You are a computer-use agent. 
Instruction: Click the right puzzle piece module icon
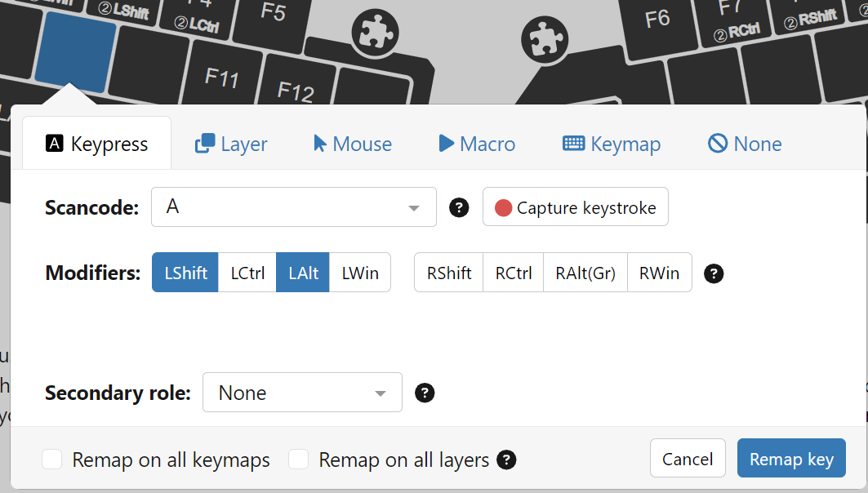coord(546,38)
